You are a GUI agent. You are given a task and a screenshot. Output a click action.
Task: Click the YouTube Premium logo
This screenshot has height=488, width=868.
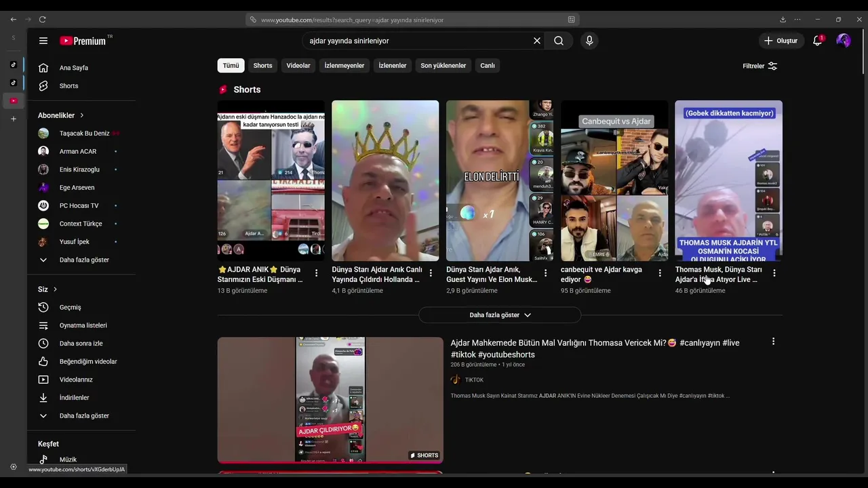click(84, 41)
